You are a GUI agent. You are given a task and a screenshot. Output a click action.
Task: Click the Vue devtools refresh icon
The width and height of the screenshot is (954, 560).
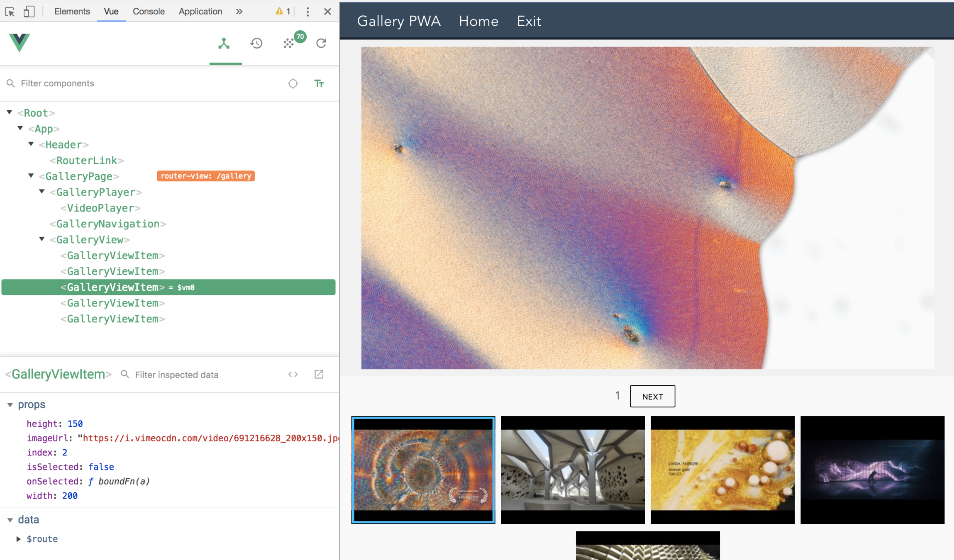pos(321,44)
